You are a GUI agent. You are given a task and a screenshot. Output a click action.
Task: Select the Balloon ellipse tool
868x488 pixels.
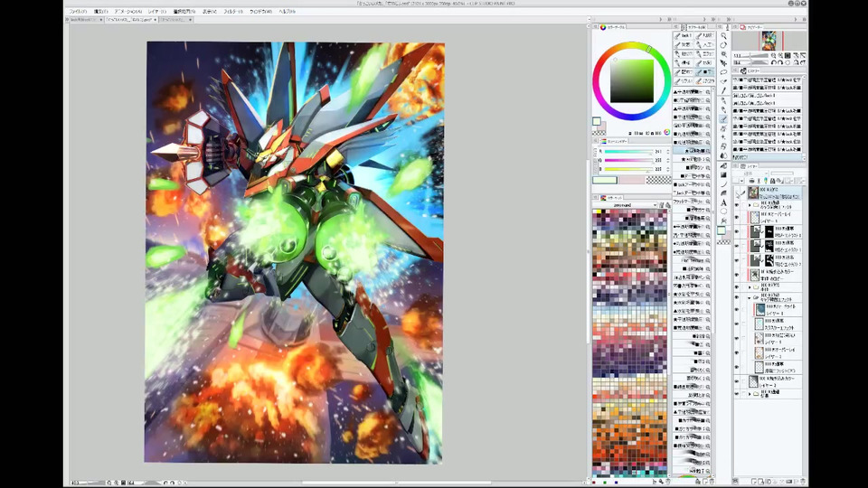click(x=723, y=211)
